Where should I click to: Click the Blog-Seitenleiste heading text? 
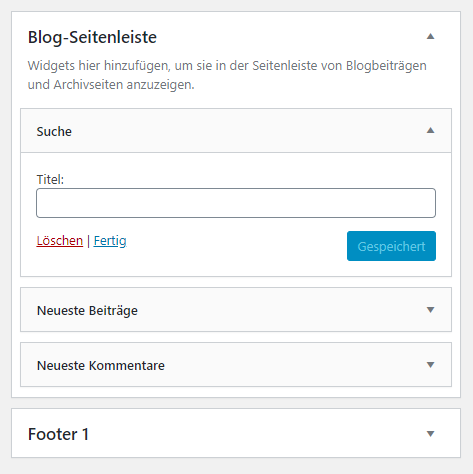click(x=92, y=37)
